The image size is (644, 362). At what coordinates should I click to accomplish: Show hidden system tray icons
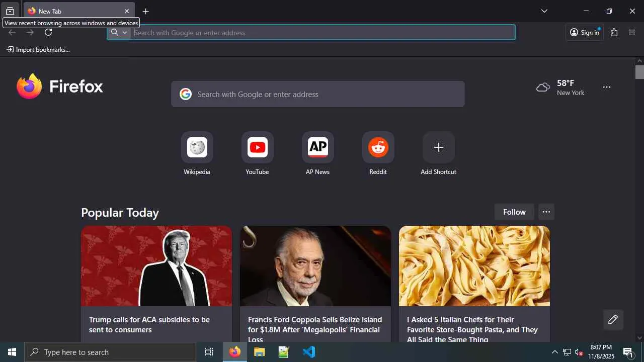pos(554,352)
